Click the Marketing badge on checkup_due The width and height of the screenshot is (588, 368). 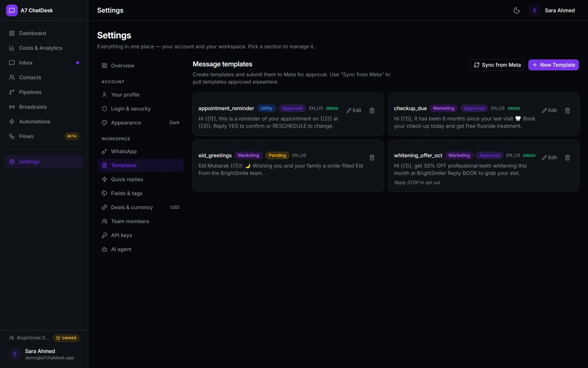click(x=444, y=108)
